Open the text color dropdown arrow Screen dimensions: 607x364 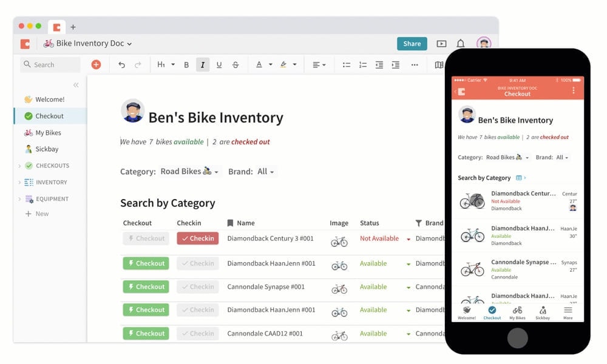point(271,64)
